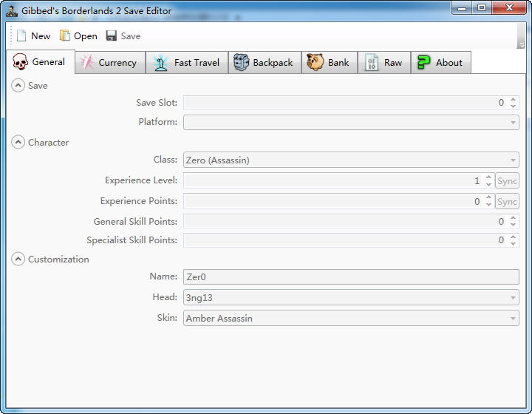Minimize the Save Editor window
The height and width of the screenshot is (414, 532).
(462, 8)
